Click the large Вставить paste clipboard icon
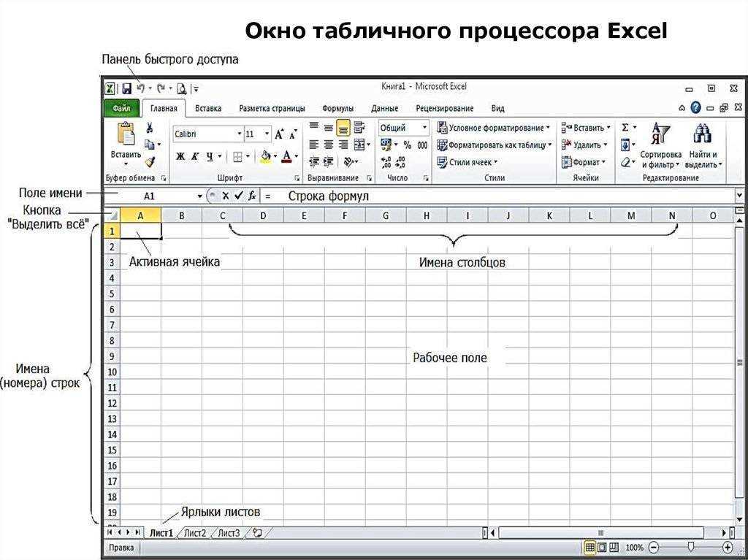Viewport: 748px width, 560px height. click(126, 134)
